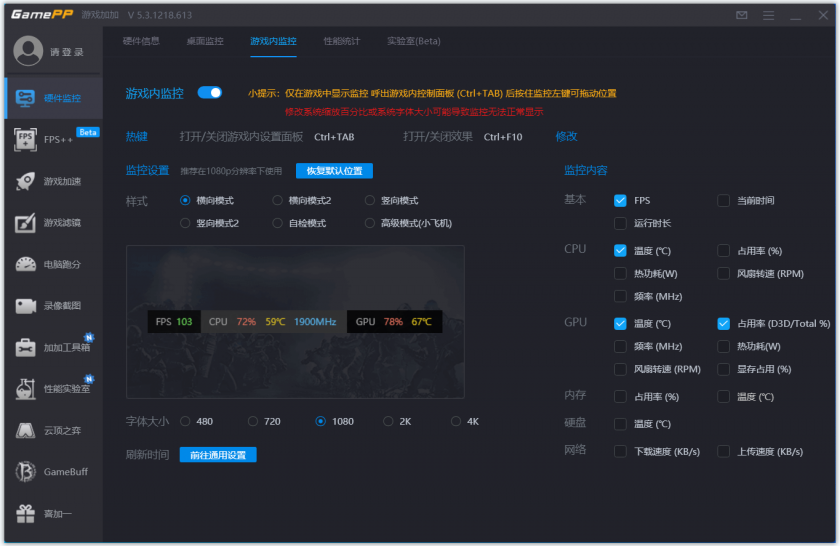
Task: Switch to the 游戏内监控 tab
Action: (x=273, y=41)
